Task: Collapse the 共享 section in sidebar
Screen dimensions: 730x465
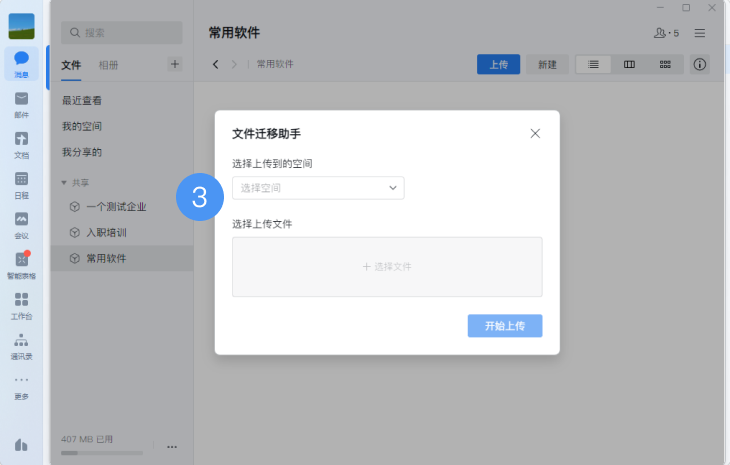Action: (x=65, y=183)
